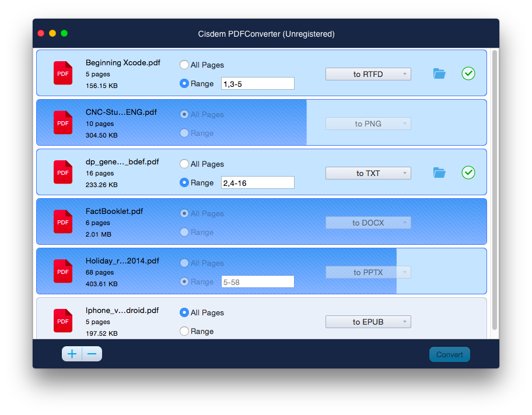Open output folder for Beginning Xcode.pdf
The width and height of the screenshot is (532, 415).
(439, 73)
